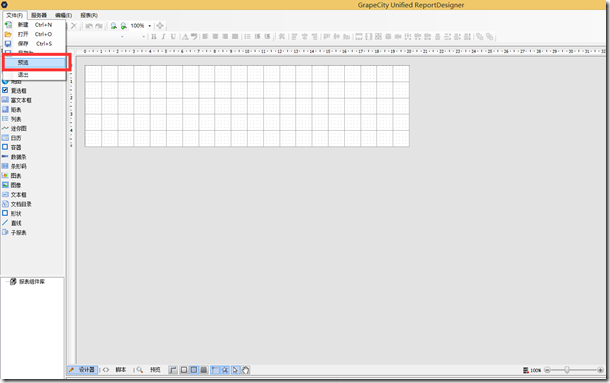Select the 图表 chart toolbox item
Image resolution: width=610 pixels, height=383 pixels.
(x=12, y=176)
